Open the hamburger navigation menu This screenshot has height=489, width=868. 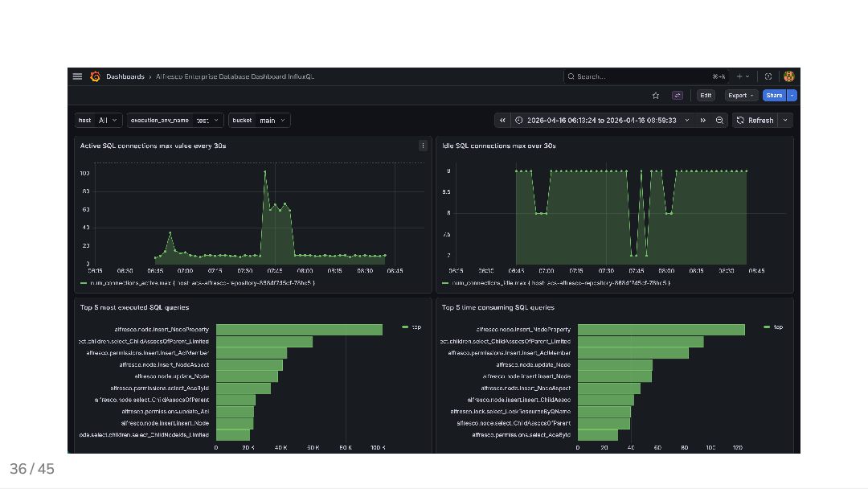click(x=77, y=76)
